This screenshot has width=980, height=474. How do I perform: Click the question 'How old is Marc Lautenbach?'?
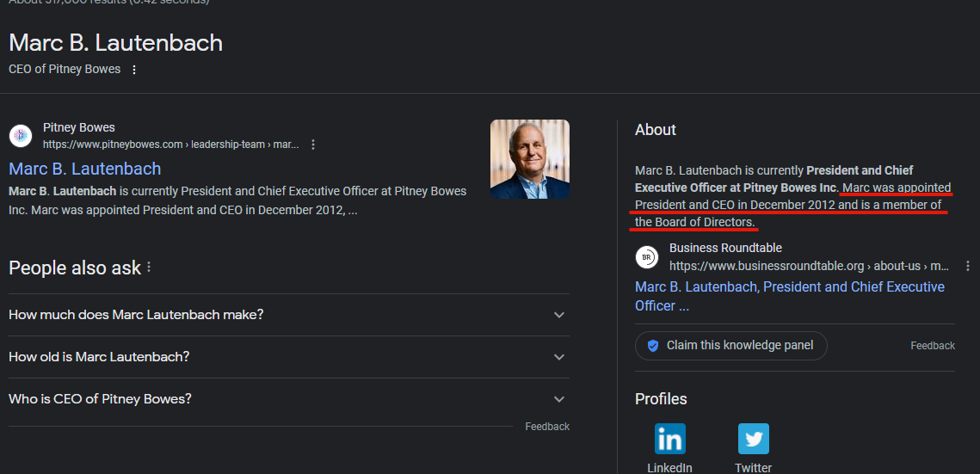tap(99, 357)
